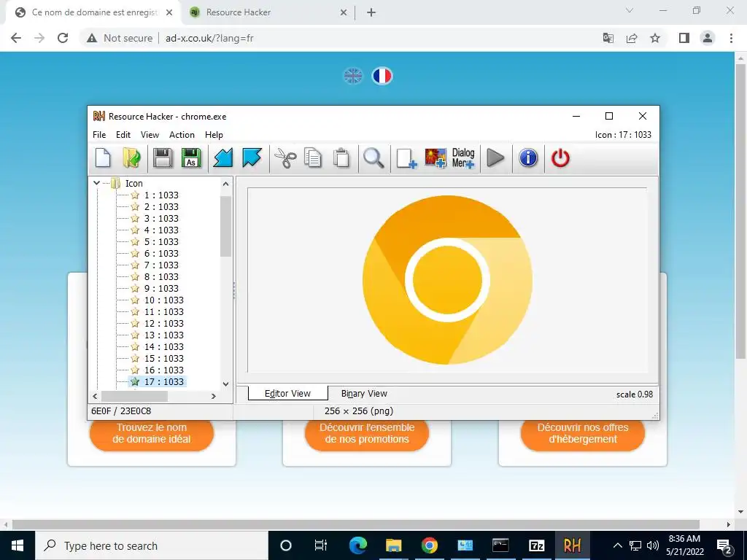The width and height of the screenshot is (747, 560).
Task: Select tree item 5 : 1033
Action: click(161, 241)
